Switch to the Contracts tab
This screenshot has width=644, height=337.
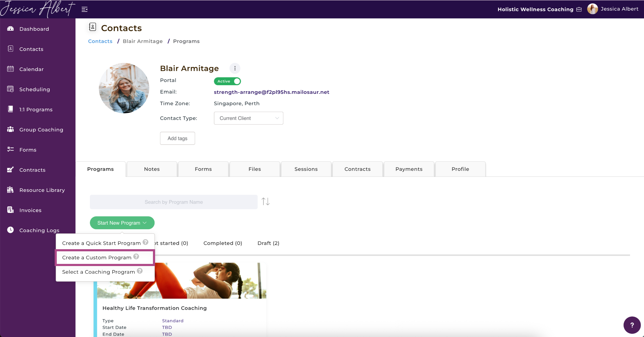(358, 169)
